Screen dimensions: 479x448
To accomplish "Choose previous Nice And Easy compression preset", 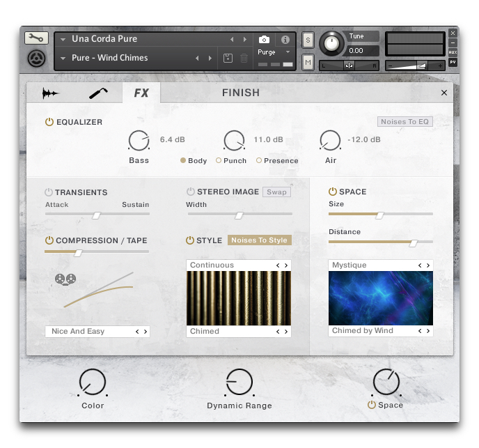I will point(137,332).
